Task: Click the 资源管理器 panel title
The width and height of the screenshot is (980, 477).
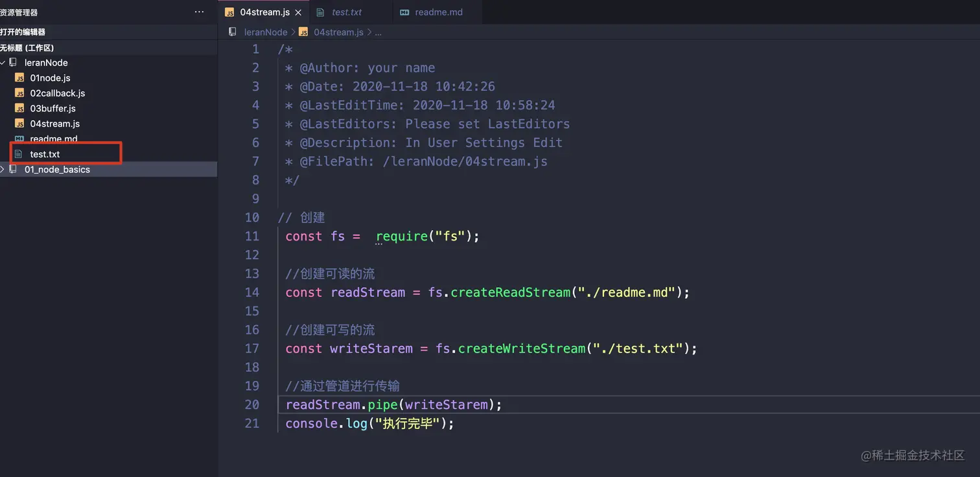Action: pos(19,12)
